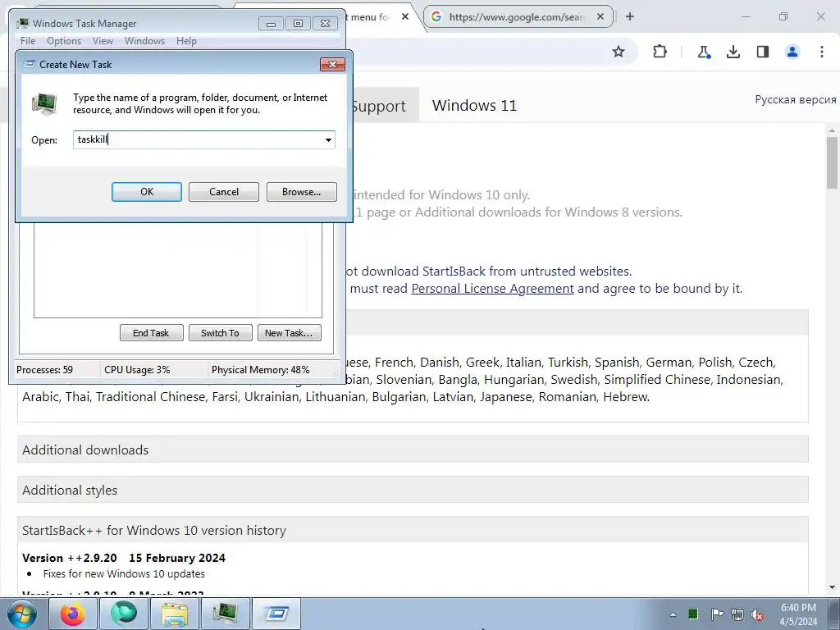
Task: Open the Task Manager Options menu
Action: [64, 41]
